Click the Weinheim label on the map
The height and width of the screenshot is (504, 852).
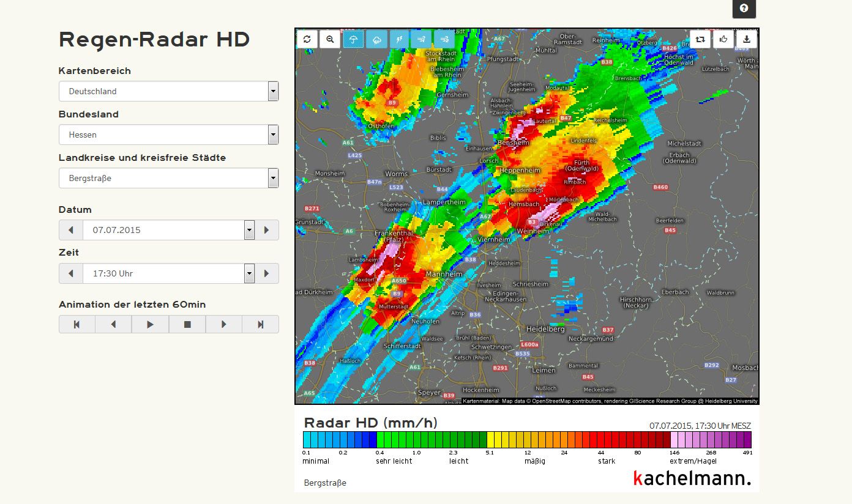point(533,231)
